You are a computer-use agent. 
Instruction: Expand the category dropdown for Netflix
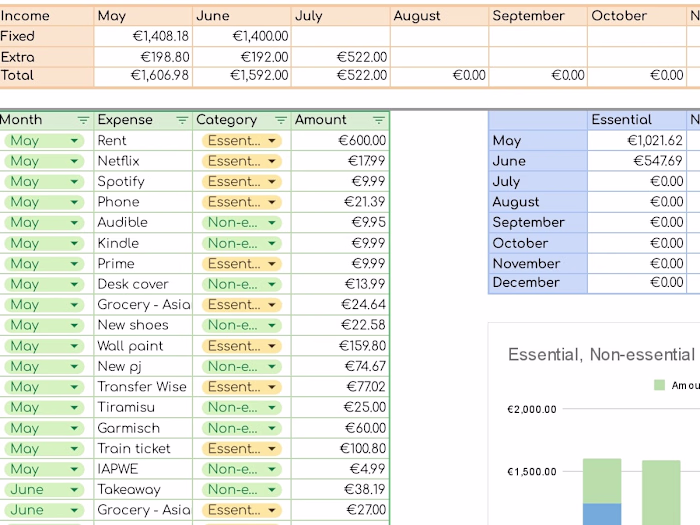point(272,161)
